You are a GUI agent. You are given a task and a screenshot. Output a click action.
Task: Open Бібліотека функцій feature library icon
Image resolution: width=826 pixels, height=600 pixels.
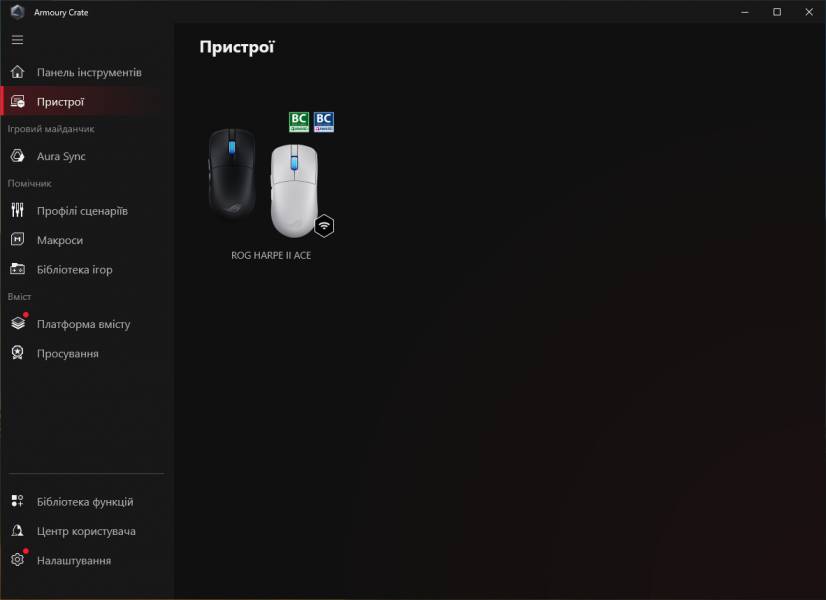[17, 501]
